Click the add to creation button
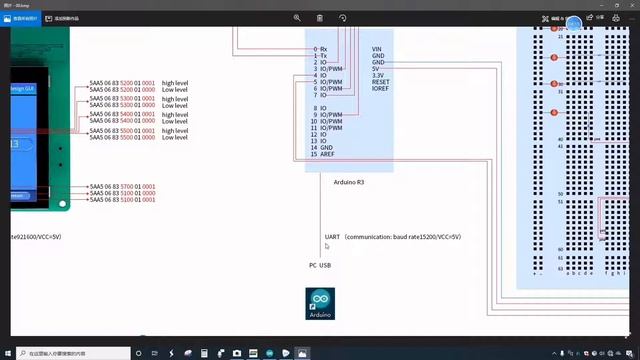 click(x=62, y=18)
